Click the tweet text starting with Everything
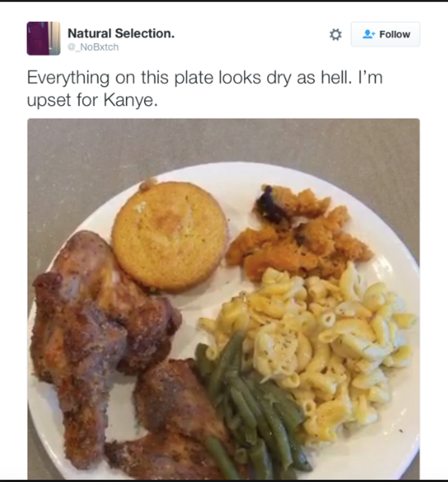Viewport: 448px width, 482px height. [205, 89]
